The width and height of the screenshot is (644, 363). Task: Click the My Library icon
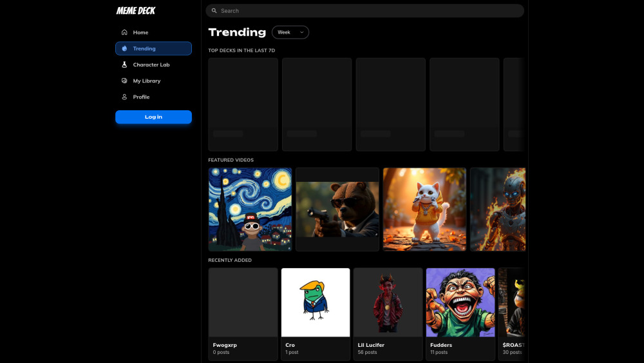(x=124, y=81)
